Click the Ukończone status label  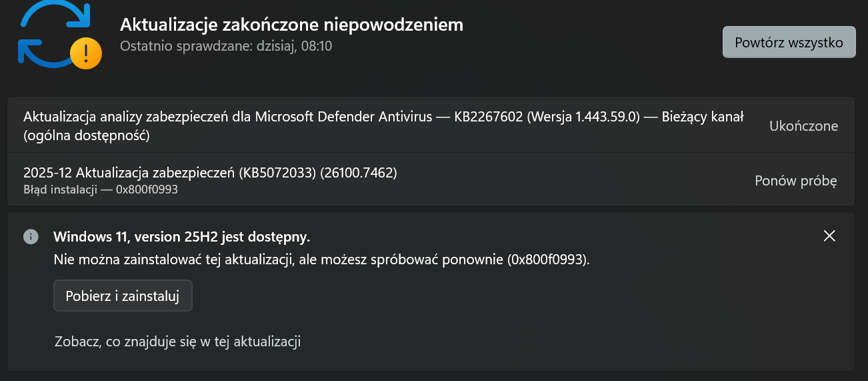(x=803, y=126)
